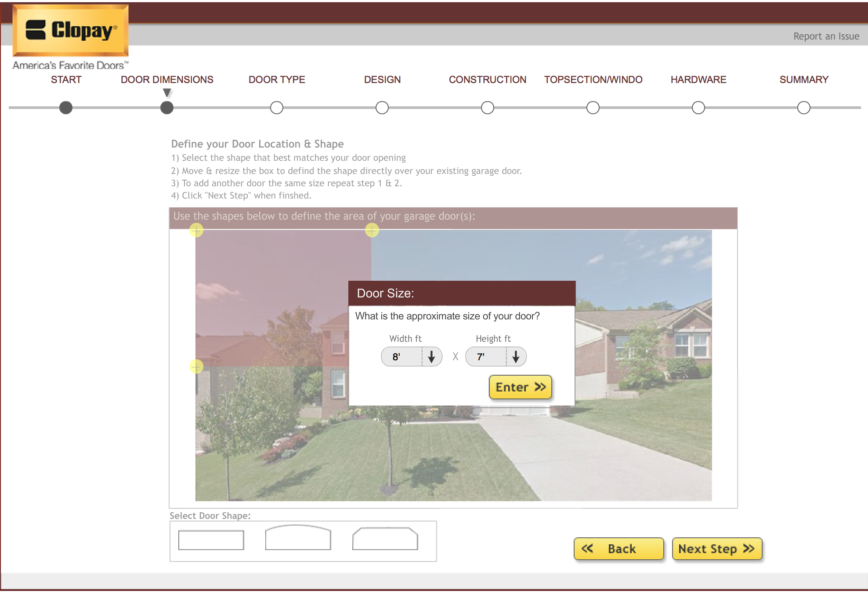Click the Door Size dialog title
The width and height of the screenshot is (868, 594).
point(385,293)
